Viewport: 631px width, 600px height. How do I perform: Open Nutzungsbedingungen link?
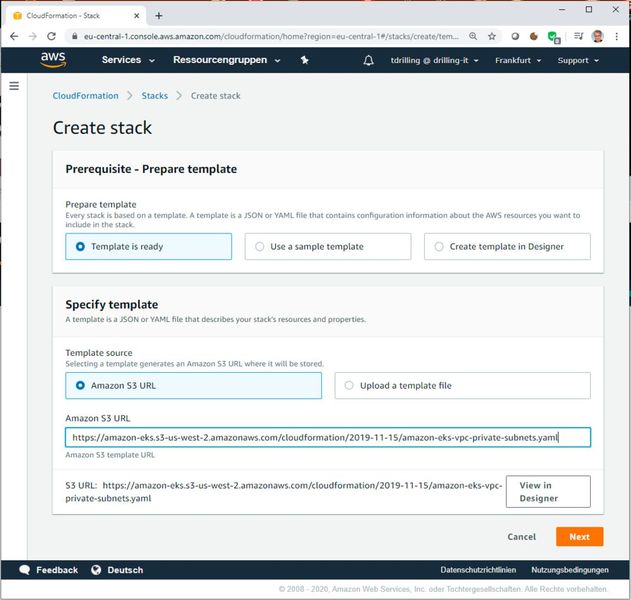pyautogui.click(x=570, y=570)
